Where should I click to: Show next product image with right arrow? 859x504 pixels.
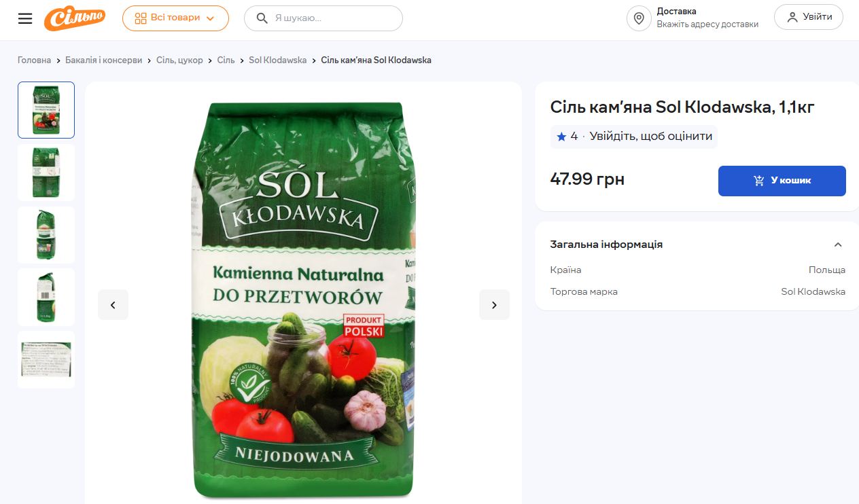(x=494, y=305)
